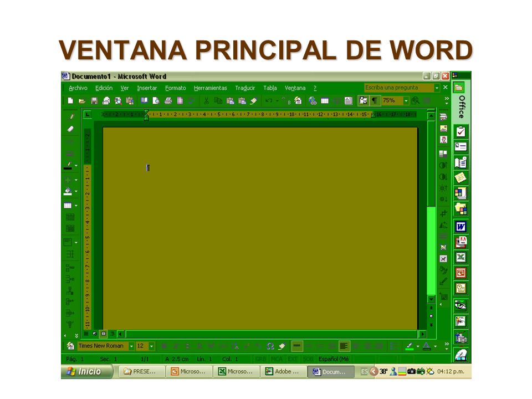This screenshot has width=532, height=399.
Task: Click the New Task checkmark clipboard icon
Action: pos(461,131)
